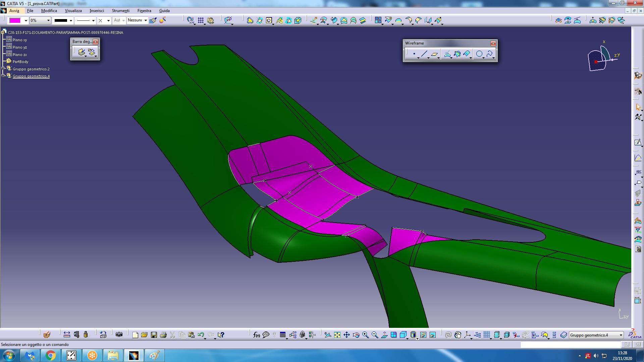Close the Wireframe floating toolbar
The width and height of the screenshot is (644, 362).
point(493,43)
